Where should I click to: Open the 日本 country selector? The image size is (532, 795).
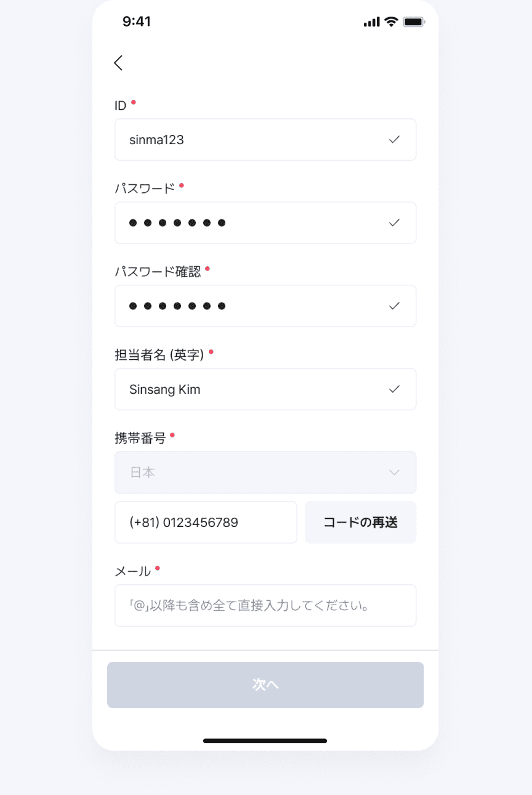click(x=265, y=473)
